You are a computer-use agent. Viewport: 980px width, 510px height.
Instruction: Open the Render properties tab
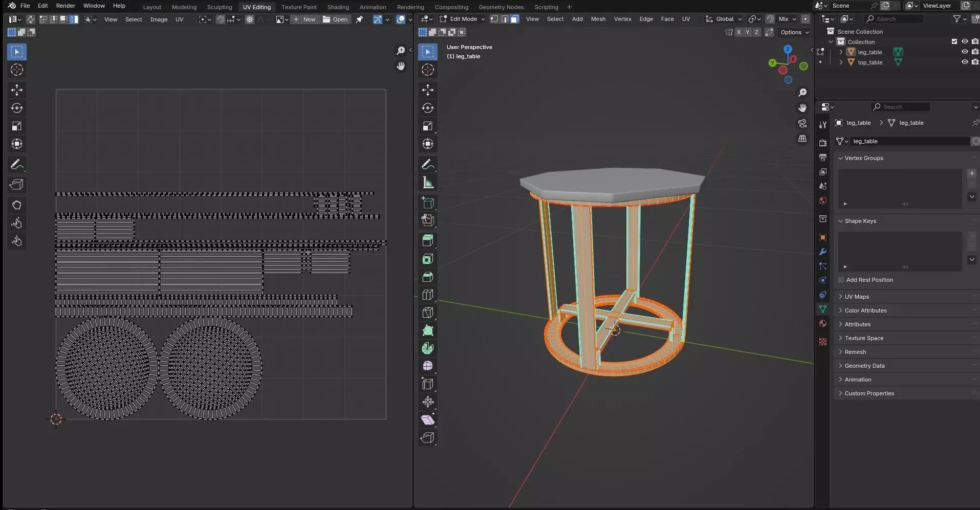823,143
